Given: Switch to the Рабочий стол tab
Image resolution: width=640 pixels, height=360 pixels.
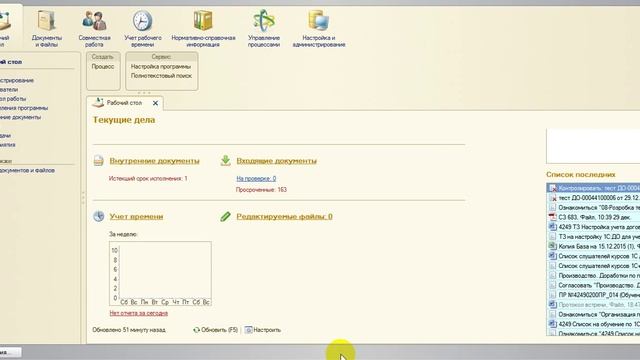Looking at the screenshot, I should tap(124, 103).
